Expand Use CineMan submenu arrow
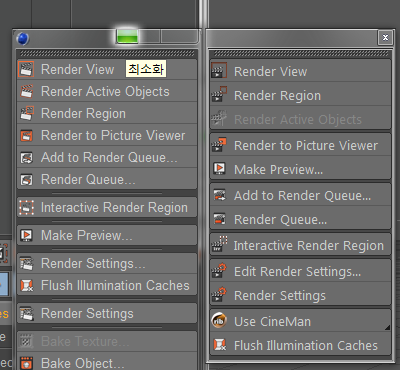The height and width of the screenshot is (370, 400). 387,328
